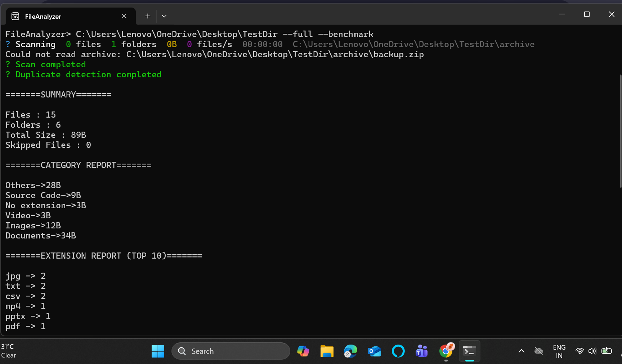Show hidden system tray icons
Screen dimensions: 622x364
point(521,351)
